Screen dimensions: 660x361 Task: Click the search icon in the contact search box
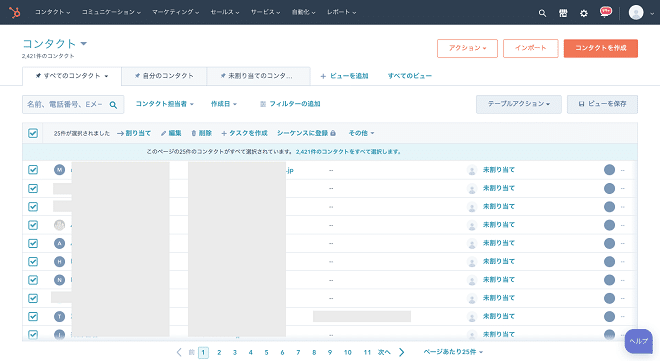point(113,105)
